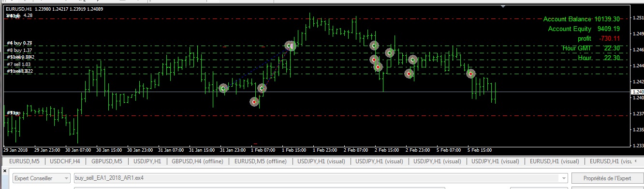Open the Expert Conseiller type dropdown
The height and width of the screenshot is (189, 644).
(41, 178)
